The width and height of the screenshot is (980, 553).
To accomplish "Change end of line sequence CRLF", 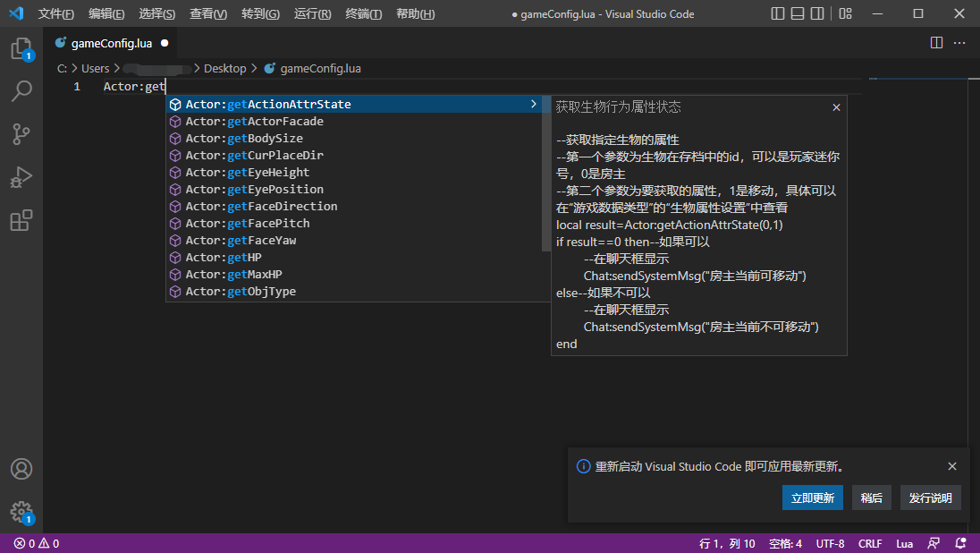I will [x=870, y=544].
